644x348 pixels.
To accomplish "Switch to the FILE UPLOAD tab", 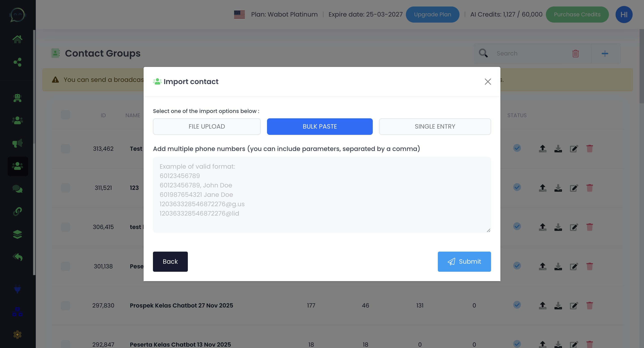I will click(206, 127).
